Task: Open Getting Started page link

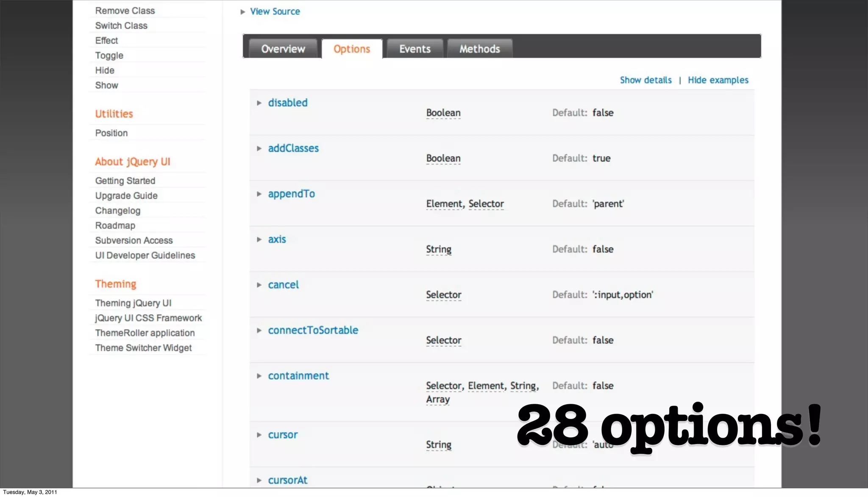Action: point(125,181)
